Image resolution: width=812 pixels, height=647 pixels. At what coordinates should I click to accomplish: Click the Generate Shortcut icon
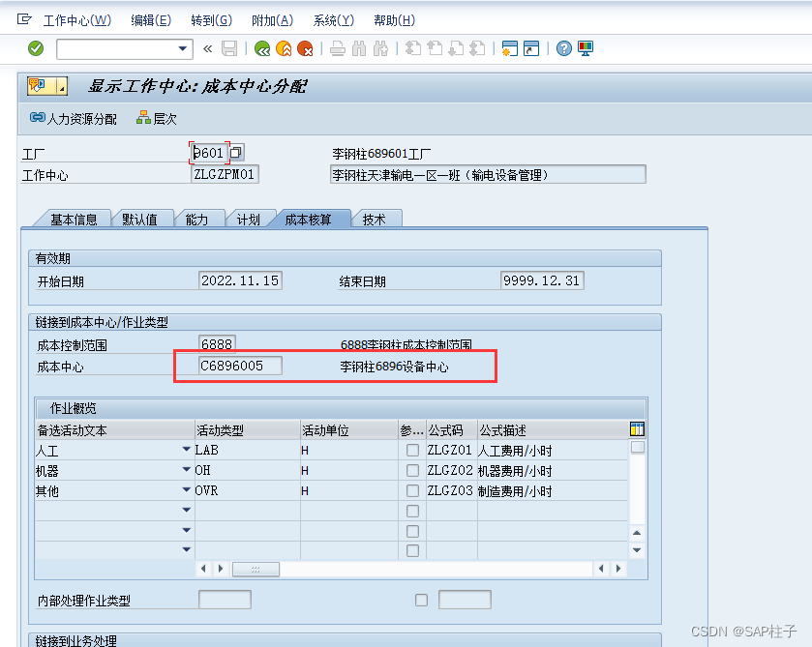tap(531, 48)
